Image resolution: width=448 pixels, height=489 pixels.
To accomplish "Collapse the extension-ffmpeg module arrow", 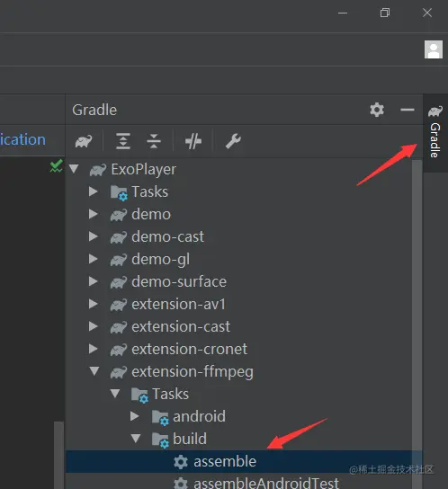I will [94, 371].
